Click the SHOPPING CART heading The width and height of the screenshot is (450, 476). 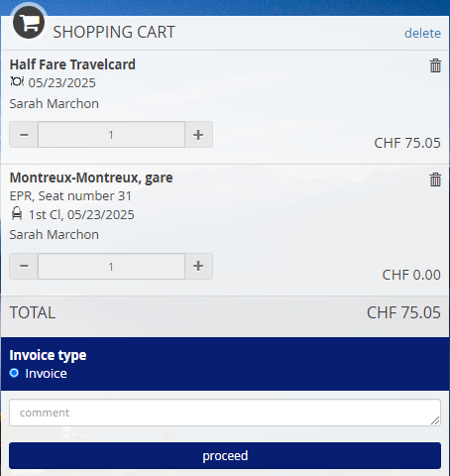pos(114,32)
